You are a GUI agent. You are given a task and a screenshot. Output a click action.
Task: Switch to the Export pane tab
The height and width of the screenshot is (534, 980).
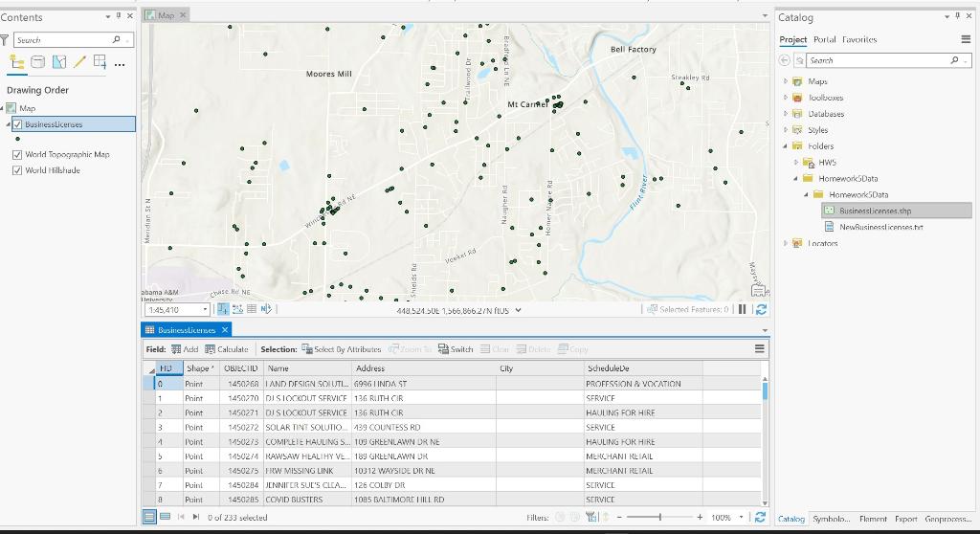(x=905, y=519)
